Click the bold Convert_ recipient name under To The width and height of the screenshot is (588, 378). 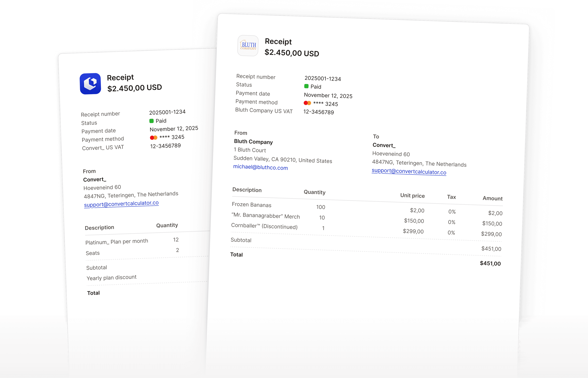click(x=384, y=145)
